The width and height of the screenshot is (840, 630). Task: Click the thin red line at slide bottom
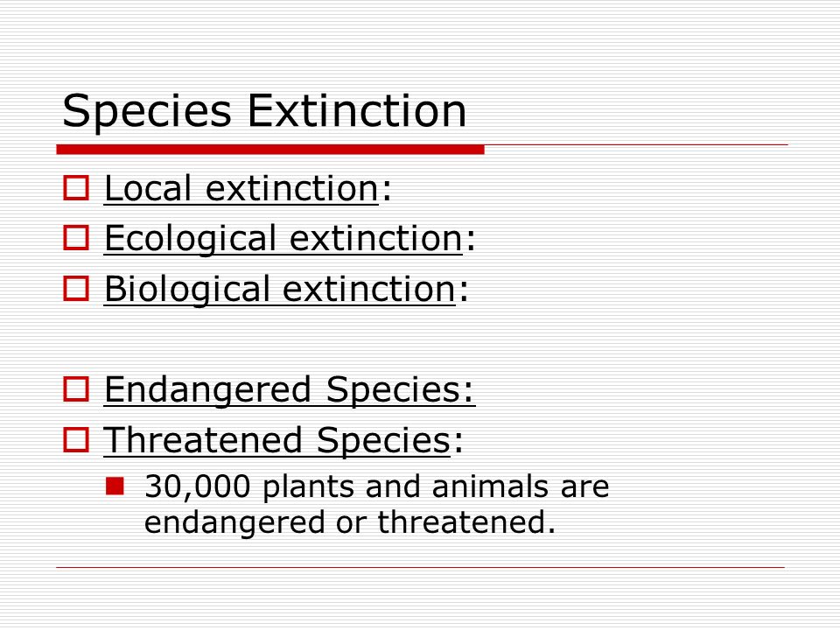[x=421, y=567]
